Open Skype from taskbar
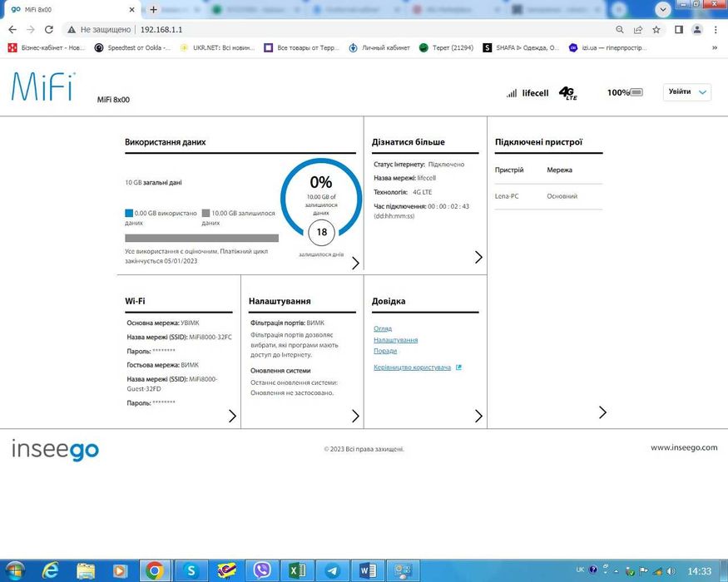Image resolution: width=728 pixels, height=582 pixels. [x=191, y=570]
